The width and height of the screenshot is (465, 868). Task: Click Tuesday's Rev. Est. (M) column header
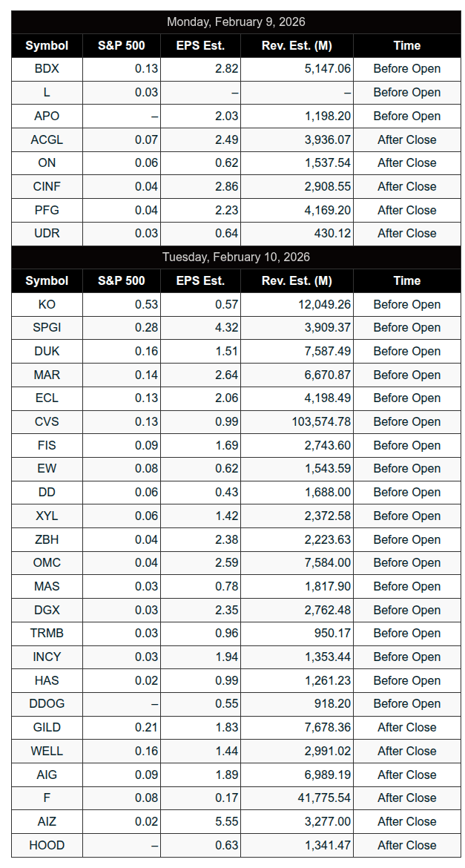tap(297, 280)
